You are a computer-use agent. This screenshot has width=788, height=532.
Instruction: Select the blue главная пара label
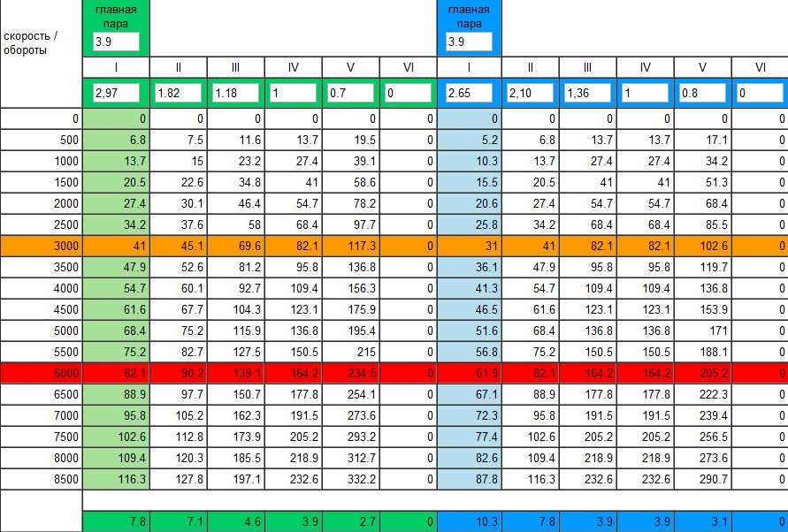[469, 17]
